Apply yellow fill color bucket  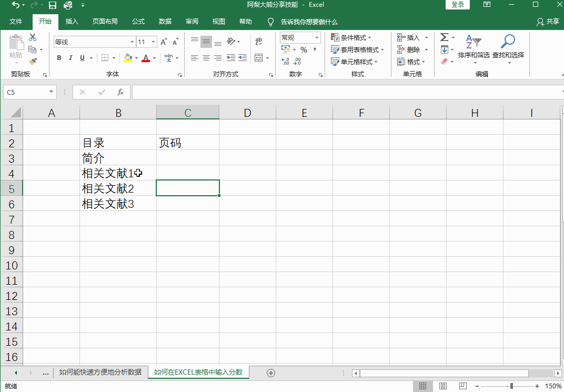click(x=128, y=58)
